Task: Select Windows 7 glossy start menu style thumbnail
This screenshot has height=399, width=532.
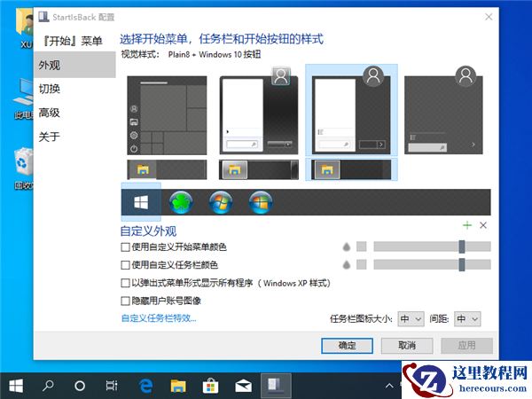Action: tap(259, 111)
